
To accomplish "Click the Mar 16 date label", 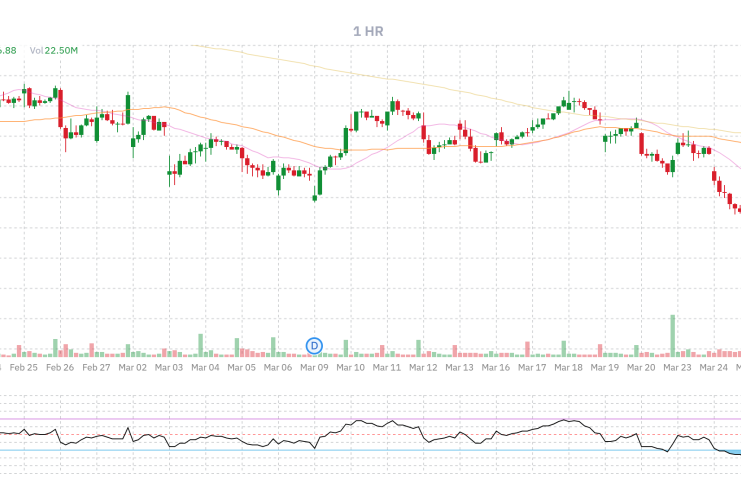I will coord(496,367).
